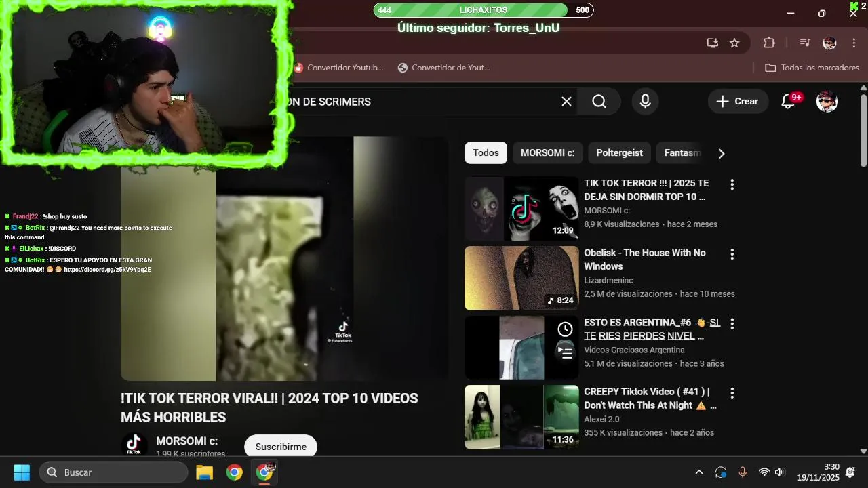868x488 pixels.
Task: Open options for Obelisk video
Action: point(732,254)
